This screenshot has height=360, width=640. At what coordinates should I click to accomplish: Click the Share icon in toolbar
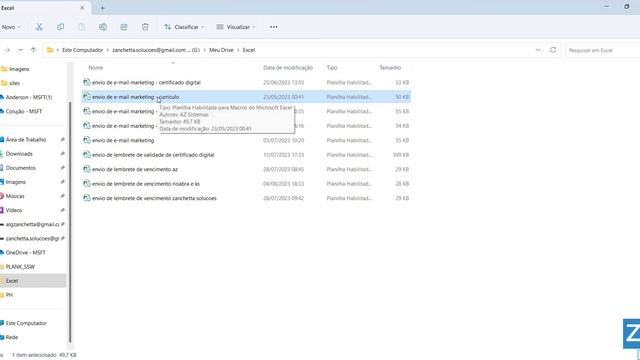pyautogui.click(x=124, y=27)
